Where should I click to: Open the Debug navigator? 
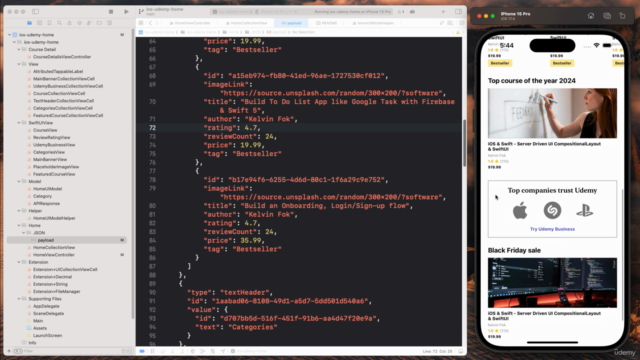pos(89,23)
